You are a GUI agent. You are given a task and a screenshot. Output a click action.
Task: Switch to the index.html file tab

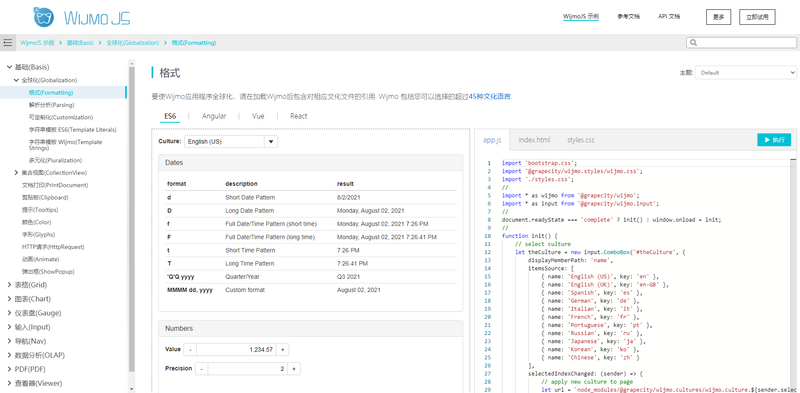[534, 140]
